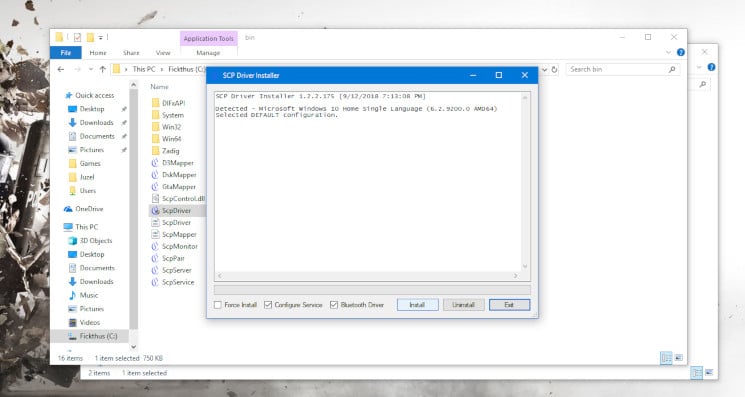
Task: Open the recent locations dropdown arrow
Action: 91,69
